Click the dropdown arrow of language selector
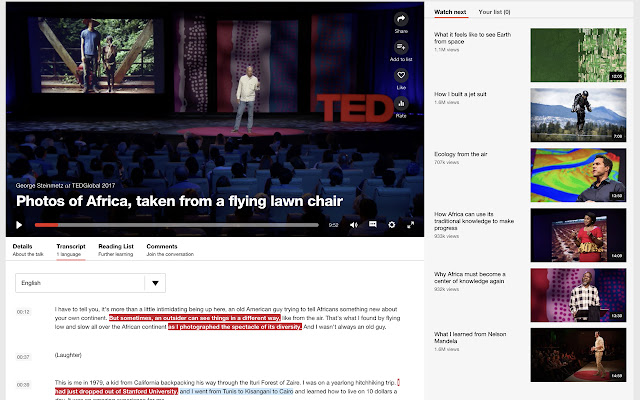 (x=155, y=283)
